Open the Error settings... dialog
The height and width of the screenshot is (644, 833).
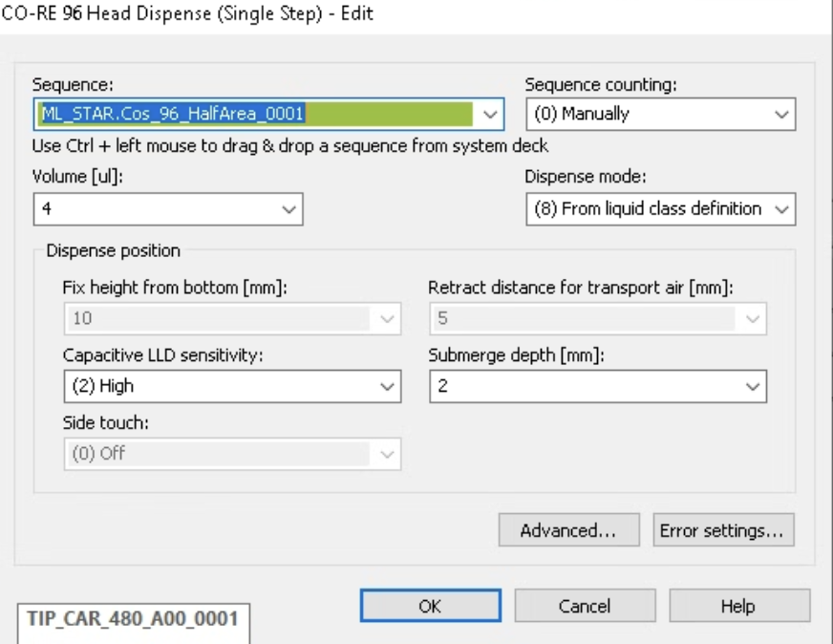(x=723, y=529)
